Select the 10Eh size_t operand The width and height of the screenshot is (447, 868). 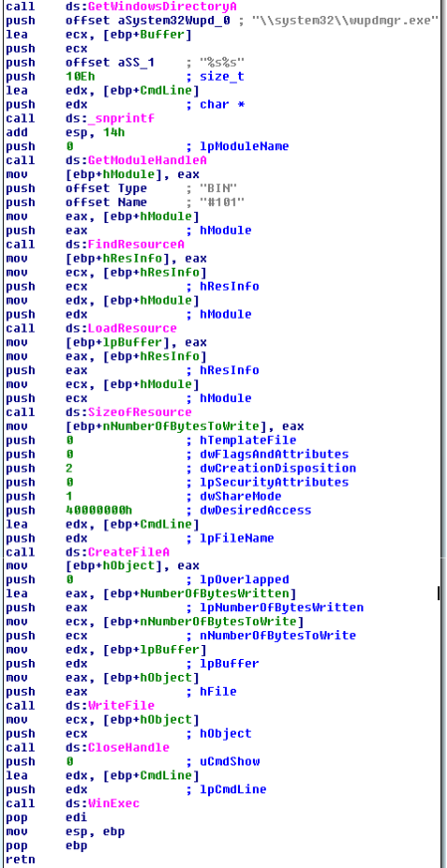click(x=77, y=77)
